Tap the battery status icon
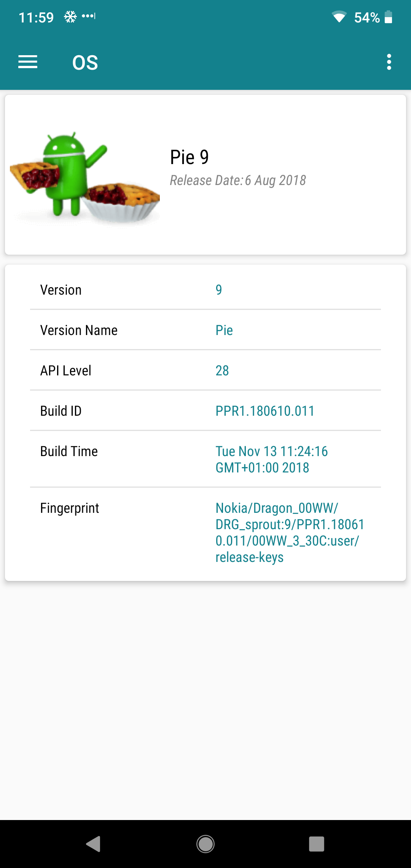The image size is (411, 868). click(x=388, y=17)
